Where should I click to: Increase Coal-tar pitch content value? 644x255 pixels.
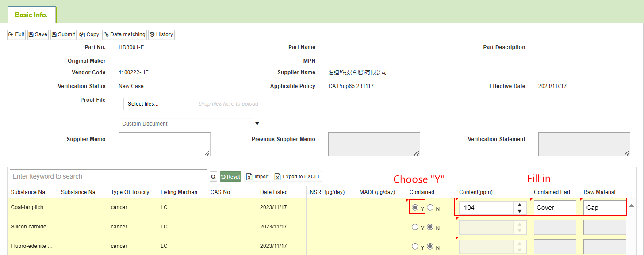tap(519, 204)
